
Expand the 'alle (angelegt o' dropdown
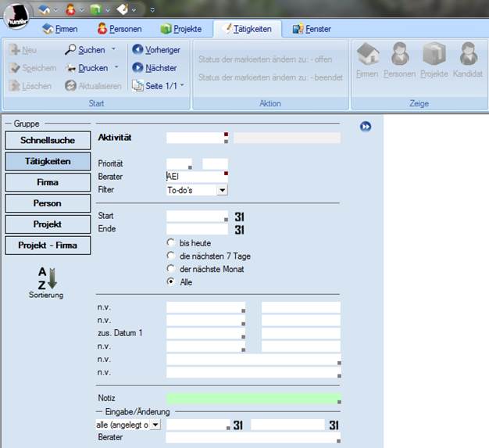(155, 425)
